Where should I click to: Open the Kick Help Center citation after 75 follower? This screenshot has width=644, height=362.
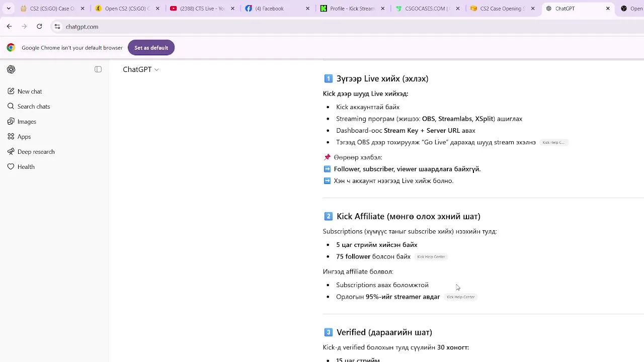(431, 257)
